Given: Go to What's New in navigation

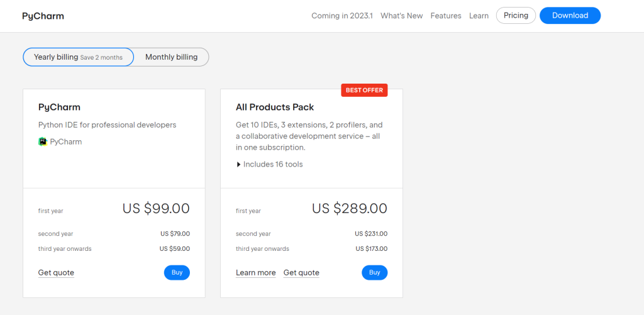Looking at the screenshot, I should pos(401,16).
